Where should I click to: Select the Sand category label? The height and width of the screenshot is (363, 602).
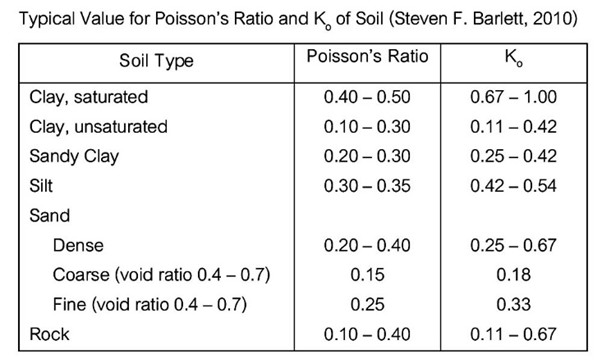tap(50, 215)
